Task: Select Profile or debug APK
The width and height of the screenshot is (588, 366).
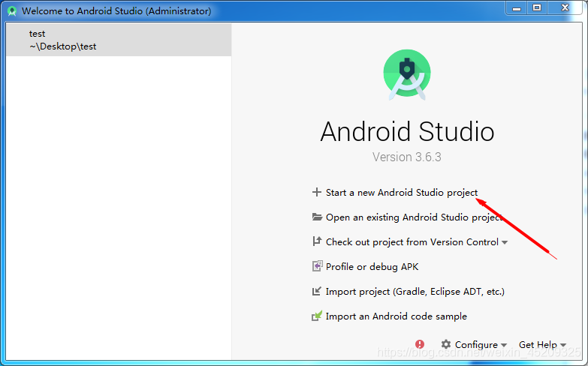Action: tap(372, 267)
